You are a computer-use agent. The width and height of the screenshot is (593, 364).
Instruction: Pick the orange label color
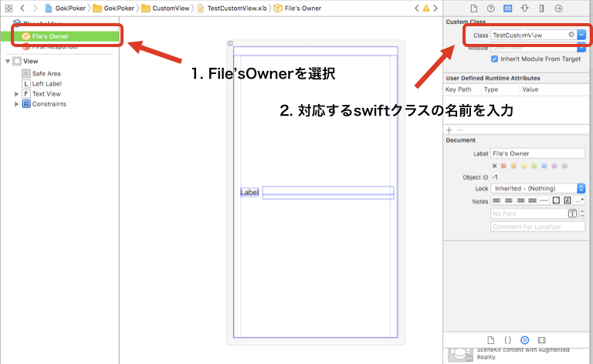coord(513,166)
